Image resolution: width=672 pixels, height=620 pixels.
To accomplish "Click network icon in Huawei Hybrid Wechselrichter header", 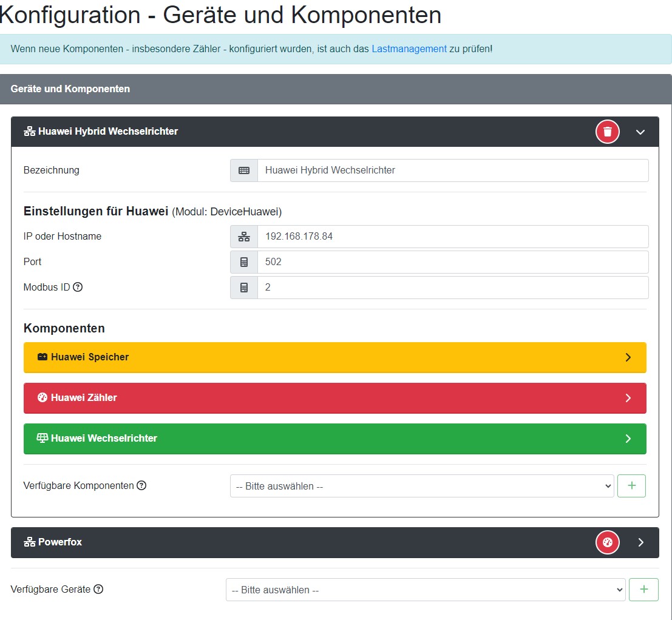I will pyautogui.click(x=30, y=132).
